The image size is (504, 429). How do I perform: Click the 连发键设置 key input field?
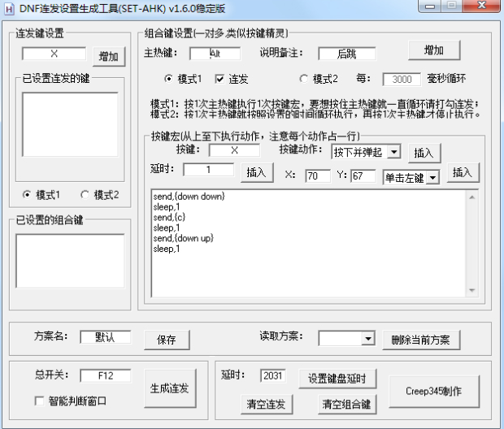pos(54,54)
